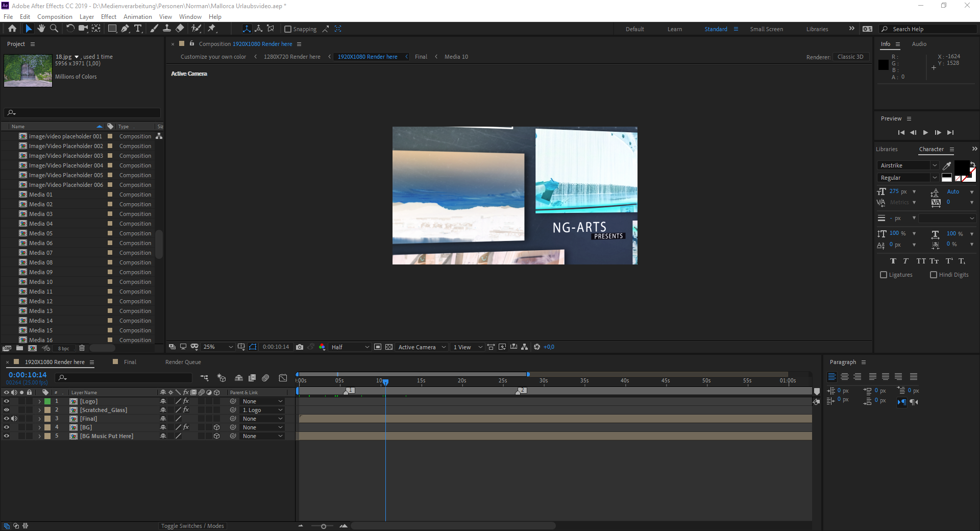Viewport: 980px width, 531px height.
Task: Click Toggle Switches / Modes button
Action: pos(192,526)
